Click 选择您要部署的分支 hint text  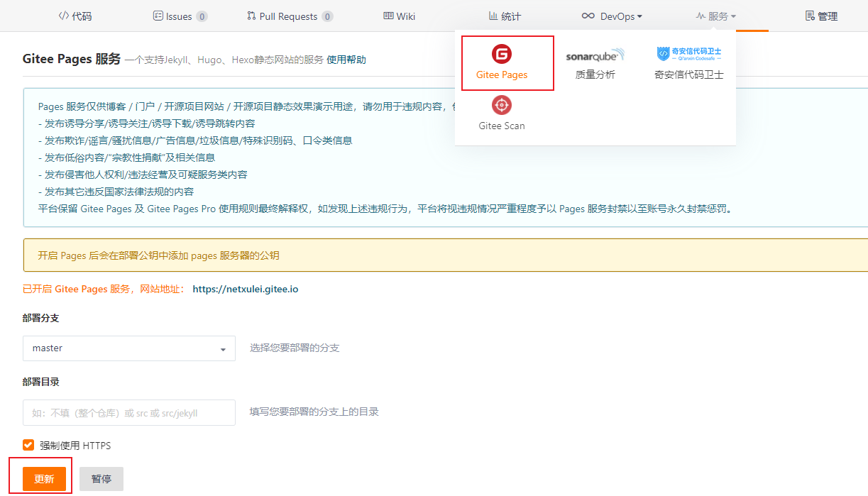coord(295,348)
